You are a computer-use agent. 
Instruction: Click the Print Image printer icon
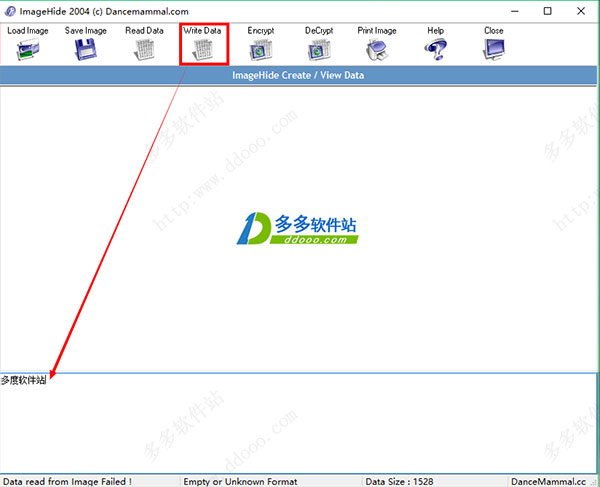pyautogui.click(x=377, y=50)
